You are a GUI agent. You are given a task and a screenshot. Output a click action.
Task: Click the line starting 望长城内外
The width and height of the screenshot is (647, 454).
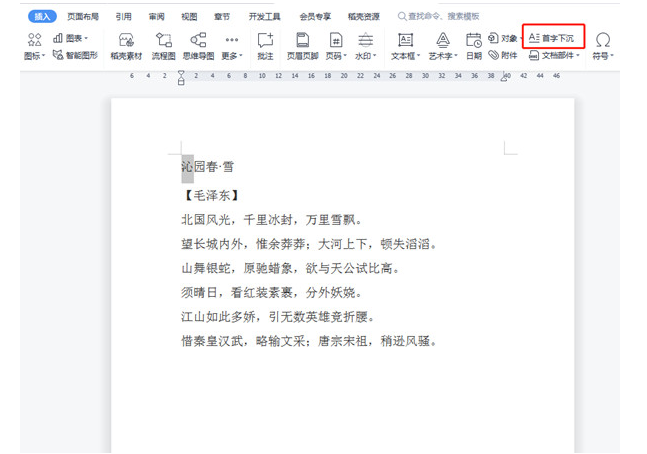pyautogui.click(x=309, y=244)
